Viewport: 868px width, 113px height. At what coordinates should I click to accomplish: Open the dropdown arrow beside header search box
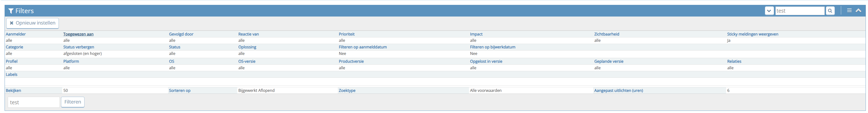pyautogui.click(x=769, y=11)
